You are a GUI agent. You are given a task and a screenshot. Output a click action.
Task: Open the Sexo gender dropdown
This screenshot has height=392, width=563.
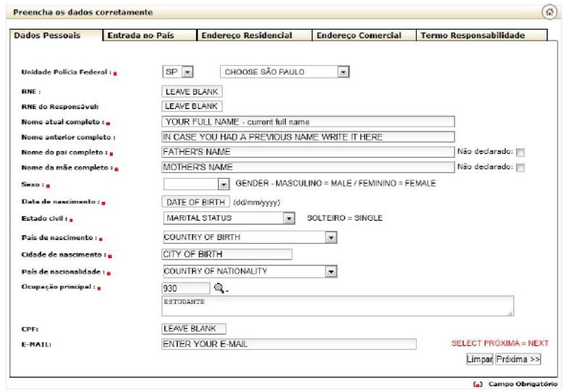(x=223, y=184)
